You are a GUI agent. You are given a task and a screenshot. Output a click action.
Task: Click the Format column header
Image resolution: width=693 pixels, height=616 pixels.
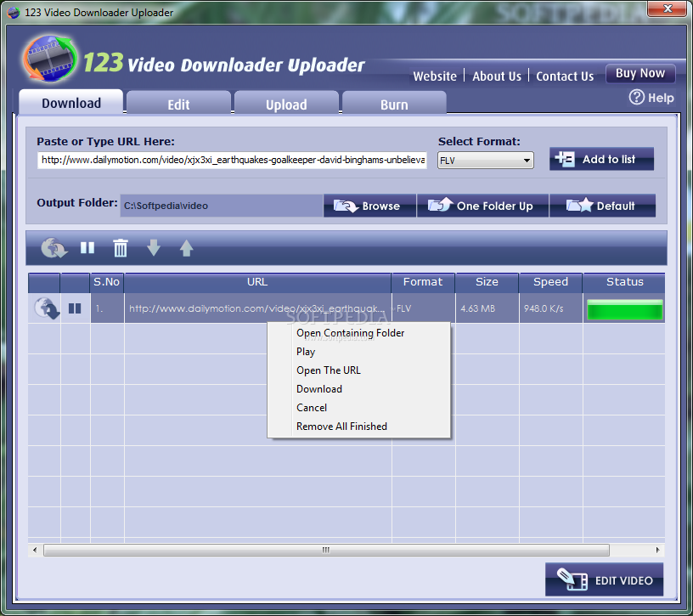(x=423, y=282)
